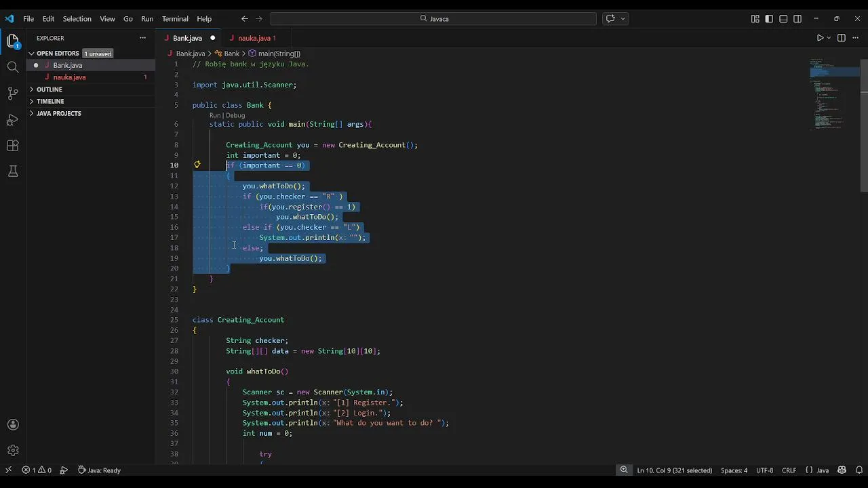Click the unsaved dot on Bank.java tab

[x=212, y=38]
